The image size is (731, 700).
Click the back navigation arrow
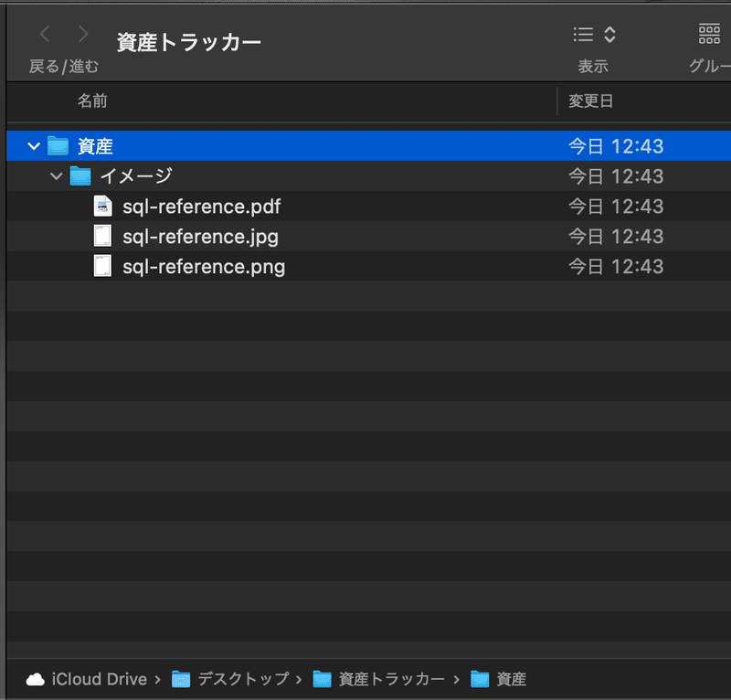45,34
